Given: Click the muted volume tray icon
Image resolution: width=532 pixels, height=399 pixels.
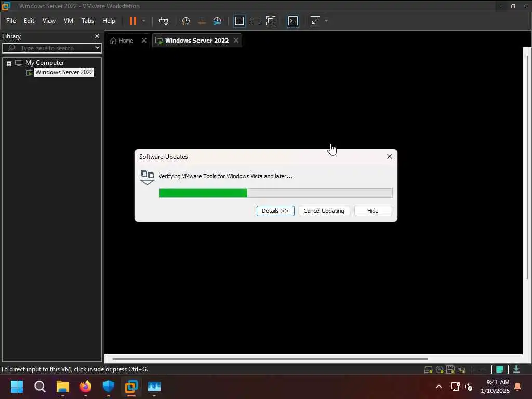Looking at the screenshot, I should (469, 387).
